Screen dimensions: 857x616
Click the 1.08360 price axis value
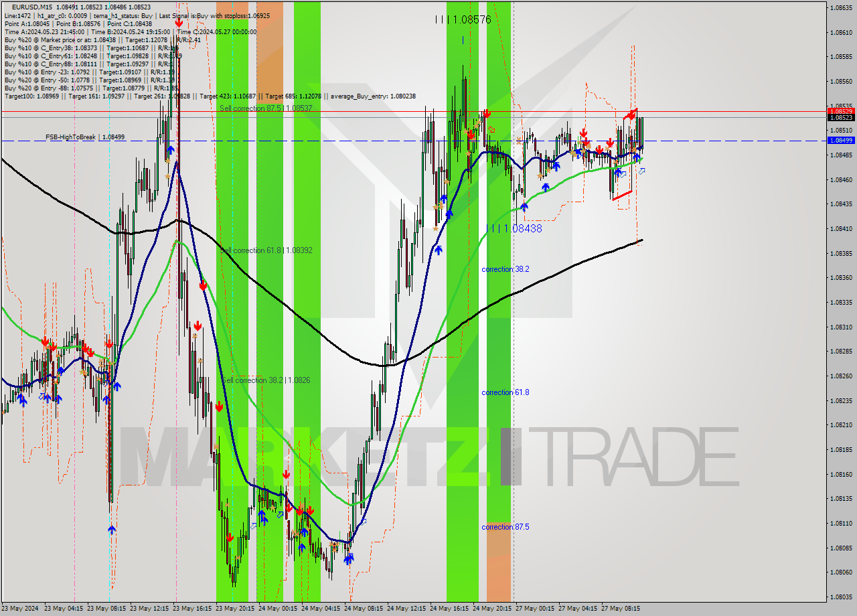coord(840,278)
